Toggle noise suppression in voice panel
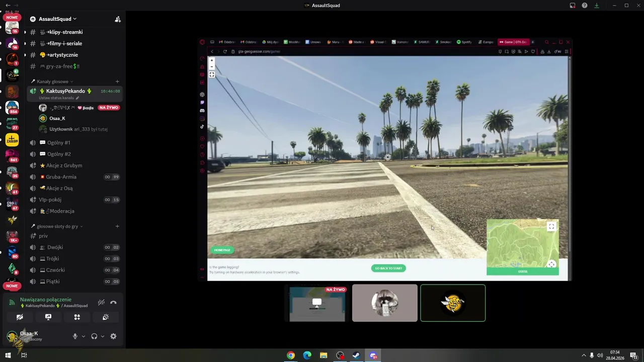 pos(101,302)
